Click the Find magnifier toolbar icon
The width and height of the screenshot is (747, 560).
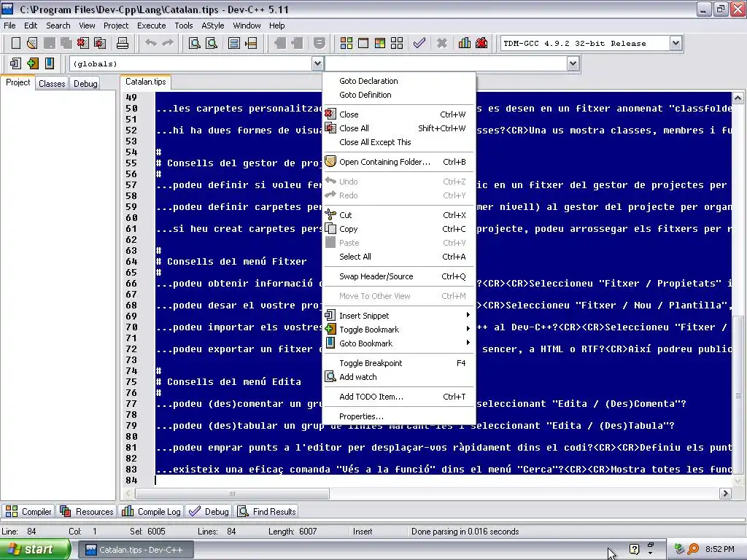pyautogui.click(x=194, y=43)
